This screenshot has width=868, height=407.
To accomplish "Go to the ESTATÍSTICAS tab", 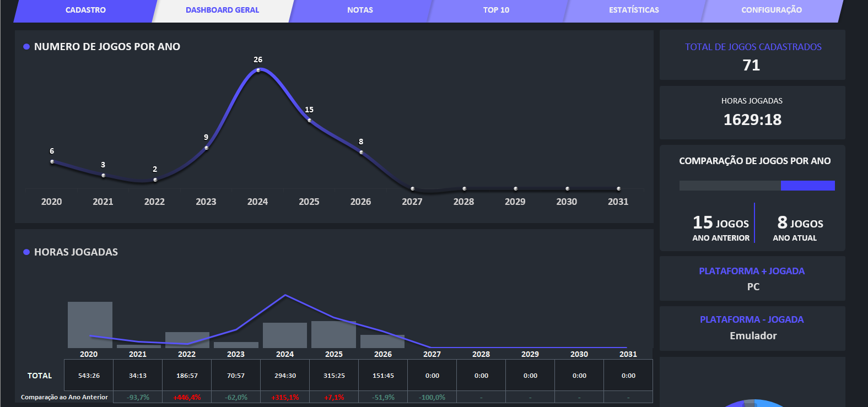I will coord(634,10).
